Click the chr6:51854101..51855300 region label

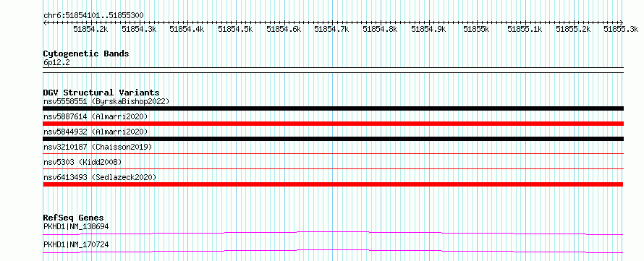[93, 16]
